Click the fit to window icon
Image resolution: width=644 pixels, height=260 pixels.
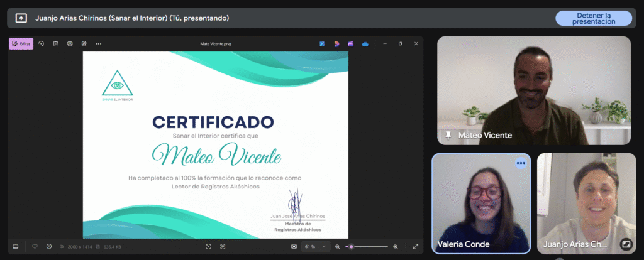click(x=294, y=246)
